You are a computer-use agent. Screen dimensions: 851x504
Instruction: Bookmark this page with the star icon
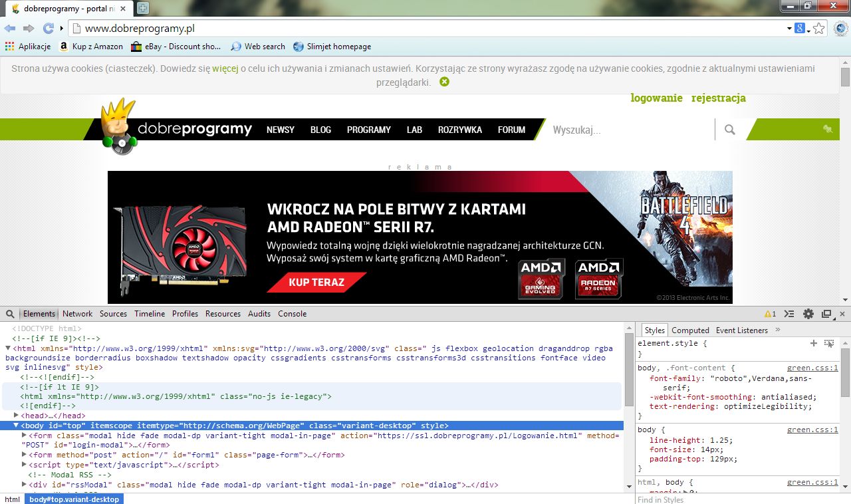pyautogui.click(x=819, y=29)
